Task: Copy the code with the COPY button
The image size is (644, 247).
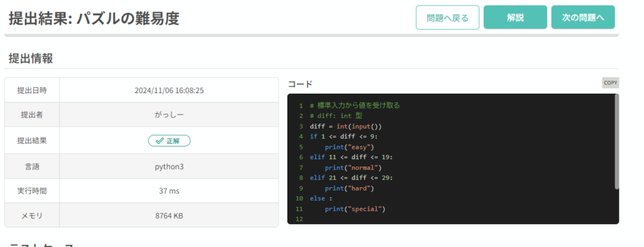Action: coord(610,83)
